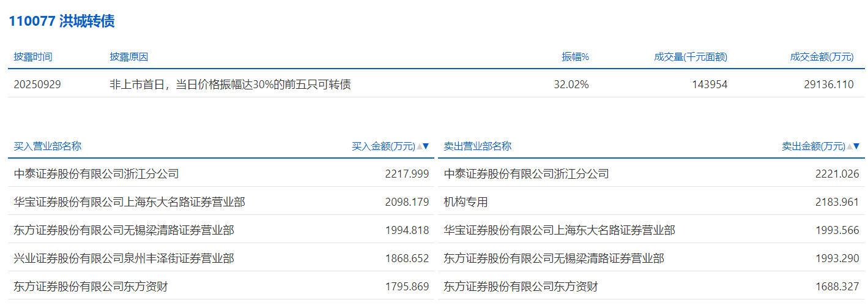The image size is (868, 305).
Task: Select 兴业证券泉州丰泽街证券营业部 buyer row
Action: [124, 258]
